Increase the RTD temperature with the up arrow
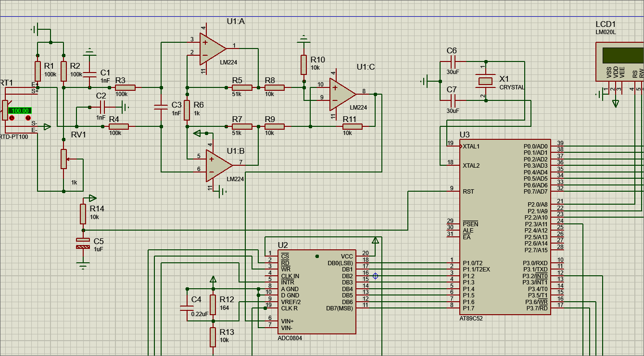 [28, 118]
